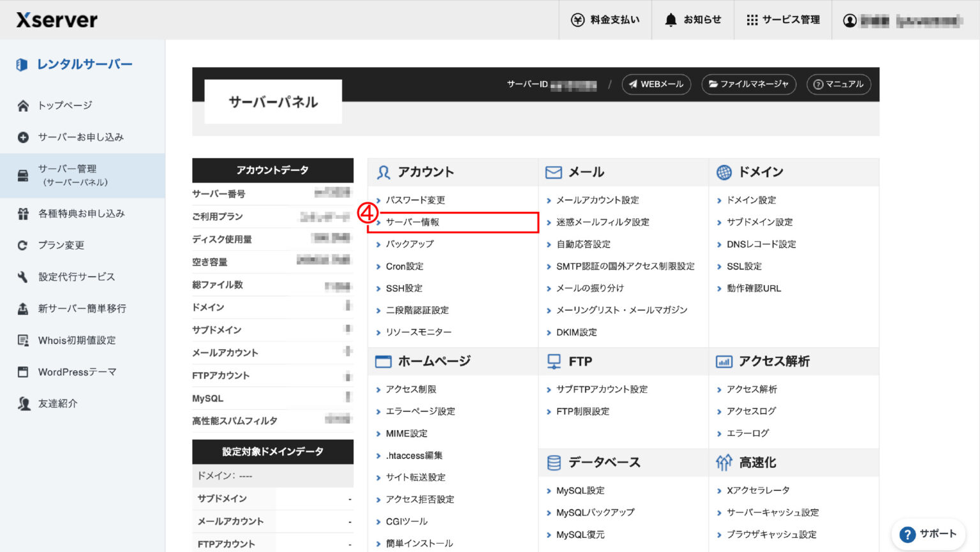Viewport: 980px width, 552px height.
Task: Open the アクセス解析 chart icon
Action: coord(723,361)
